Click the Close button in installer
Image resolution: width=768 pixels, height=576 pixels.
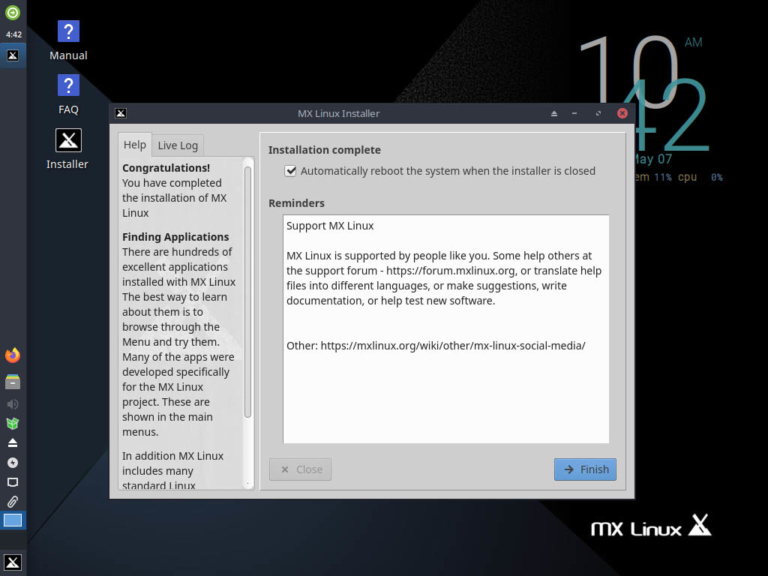point(300,469)
